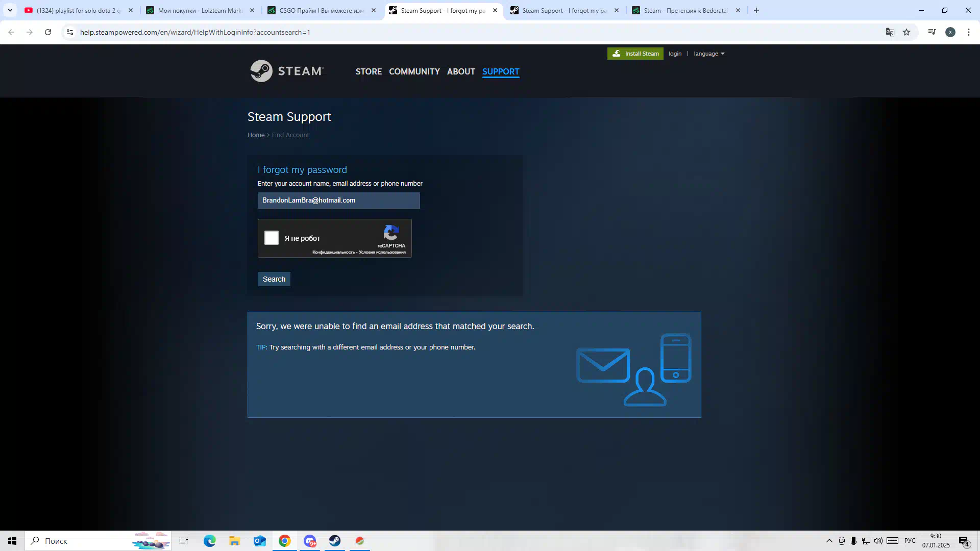Open the STORE menu item
Screen dimensions: 980x551
click(x=369, y=71)
